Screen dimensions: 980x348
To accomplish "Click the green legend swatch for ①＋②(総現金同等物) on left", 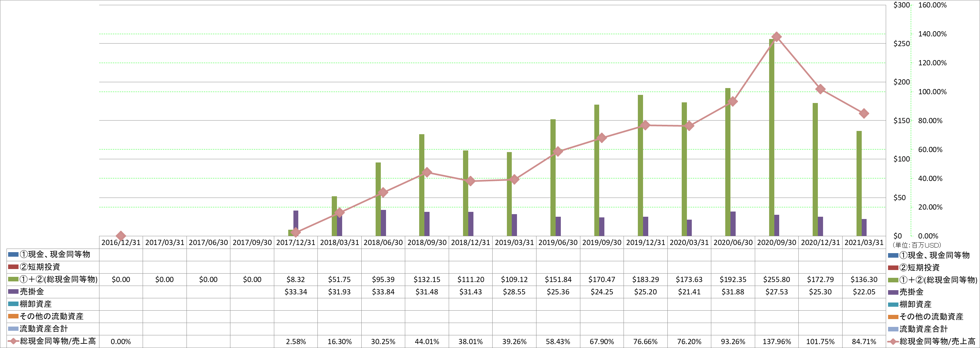I will click(13, 279).
